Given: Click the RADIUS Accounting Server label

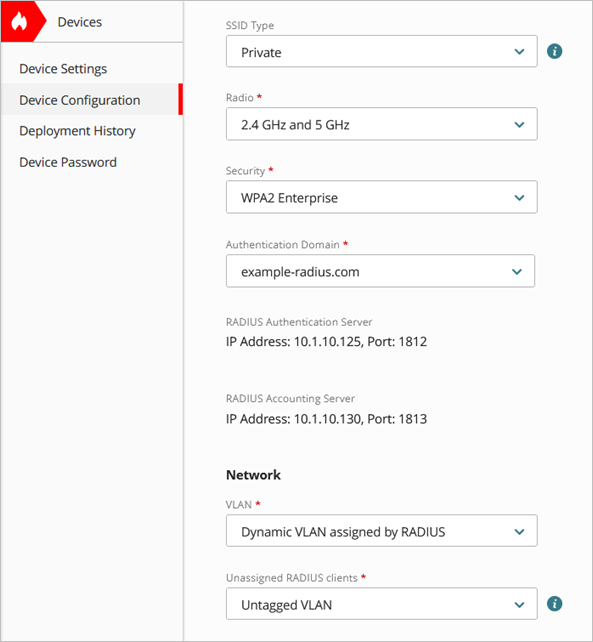Looking at the screenshot, I should tap(290, 398).
